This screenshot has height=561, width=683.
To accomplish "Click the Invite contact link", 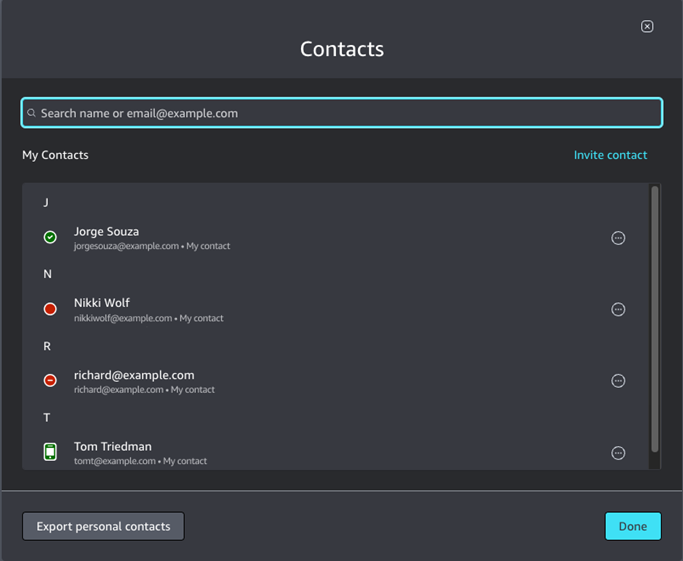I will pyautogui.click(x=610, y=155).
